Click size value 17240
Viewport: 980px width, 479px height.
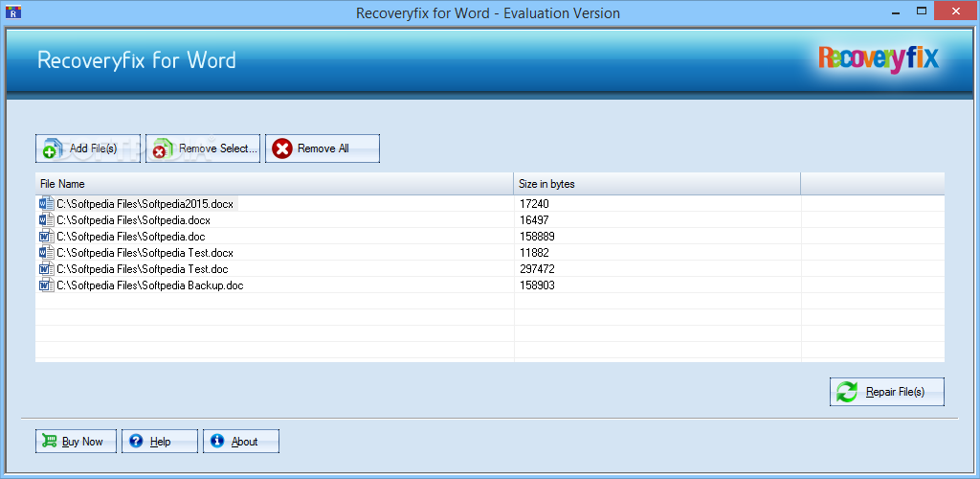pyautogui.click(x=534, y=204)
